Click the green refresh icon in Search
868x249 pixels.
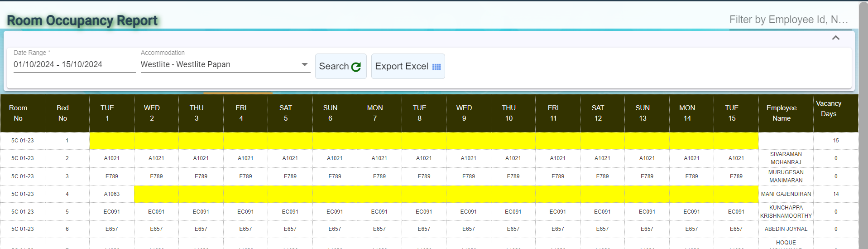(x=356, y=67)
